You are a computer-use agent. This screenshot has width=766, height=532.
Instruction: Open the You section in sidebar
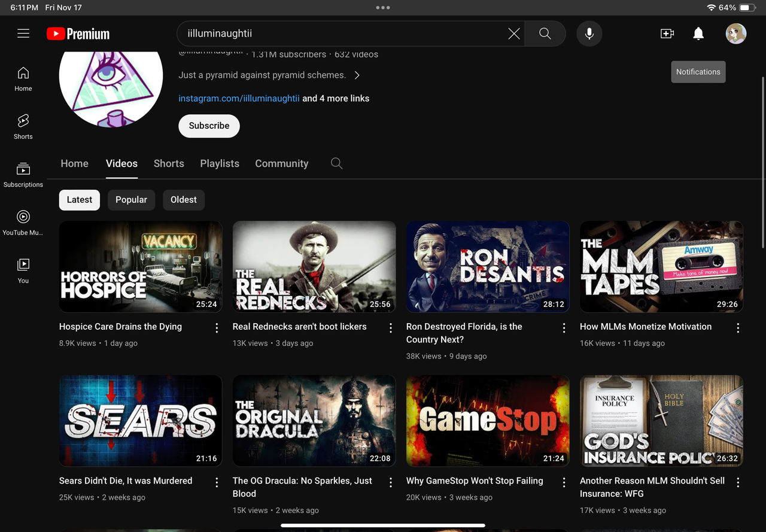click(23, 270)
